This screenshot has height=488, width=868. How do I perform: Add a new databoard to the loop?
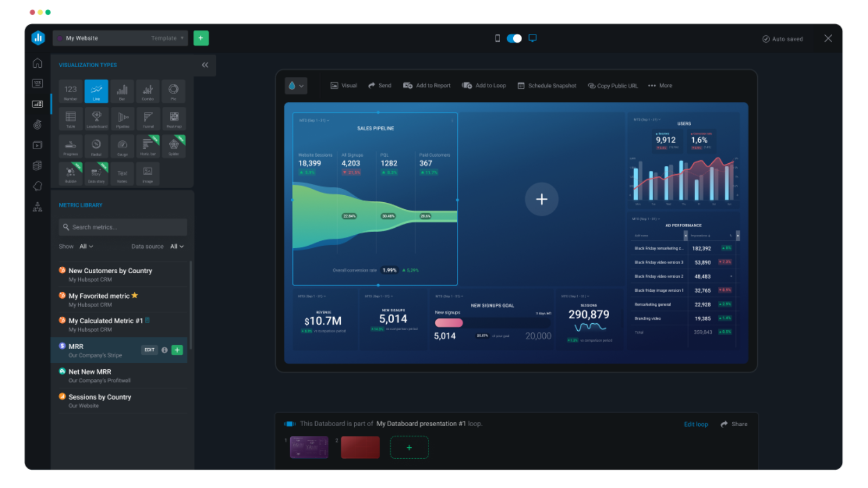[410, 448]
